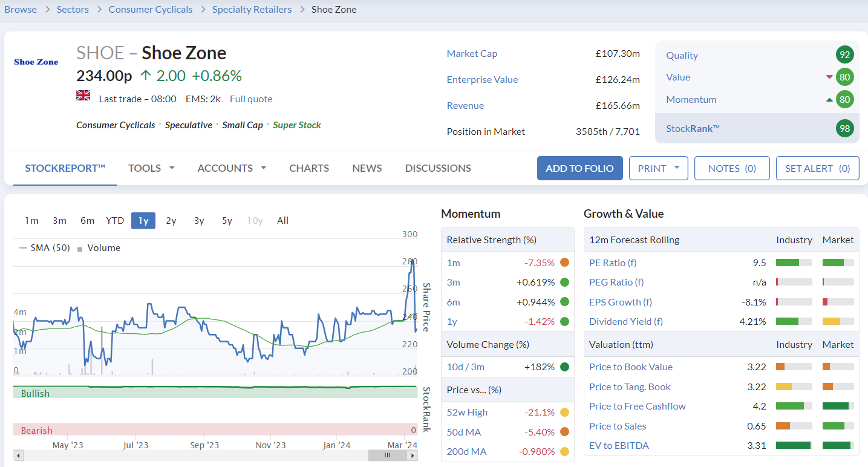Select the 2y chart range
Screen dimensions: 868x467
[x=171, y=221]
